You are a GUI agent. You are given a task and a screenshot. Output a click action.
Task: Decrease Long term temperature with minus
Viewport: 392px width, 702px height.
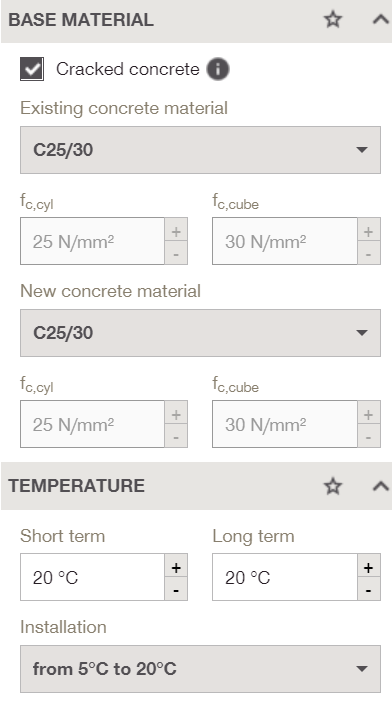point(369,590)
